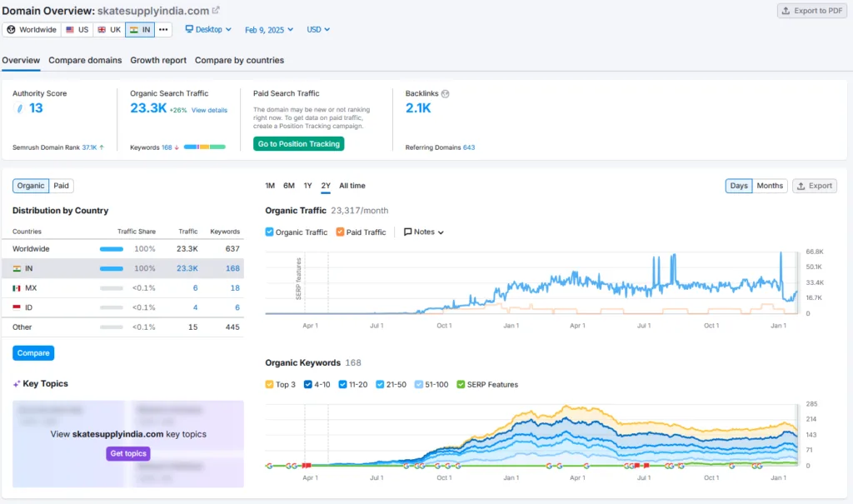853x504 pixels.
Task: Open Compare by countries tab
Action: [x=239, y=61]
